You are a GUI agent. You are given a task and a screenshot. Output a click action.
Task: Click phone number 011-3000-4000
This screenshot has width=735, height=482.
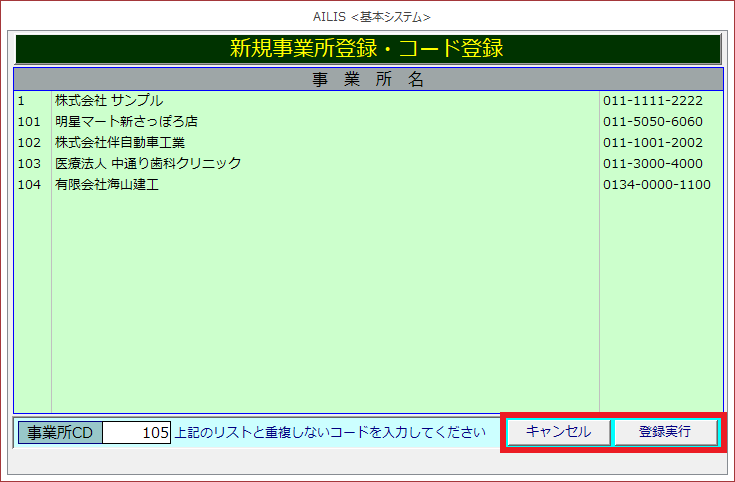click(x=652, y=164)
